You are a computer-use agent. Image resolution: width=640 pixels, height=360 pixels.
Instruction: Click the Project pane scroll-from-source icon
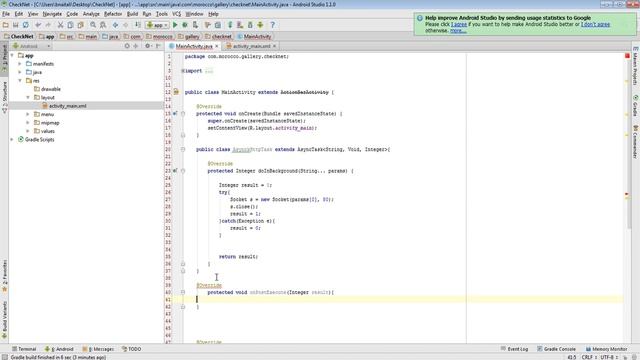pyautogui.click(x=127, y=46)
